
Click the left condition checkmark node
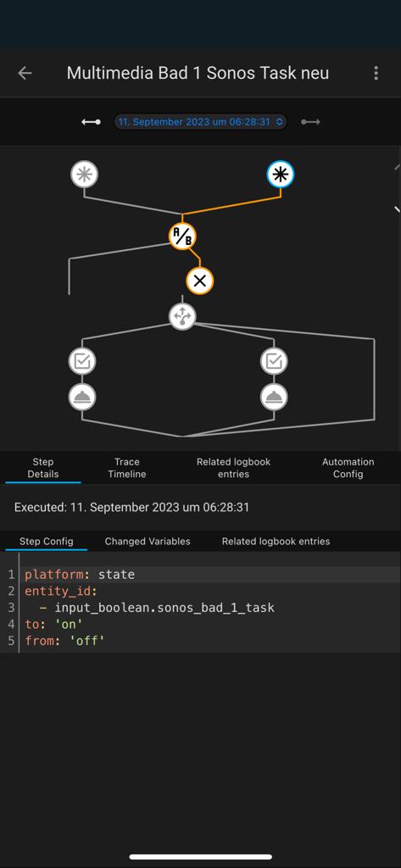pyautogui.click(x=82, y=361)
